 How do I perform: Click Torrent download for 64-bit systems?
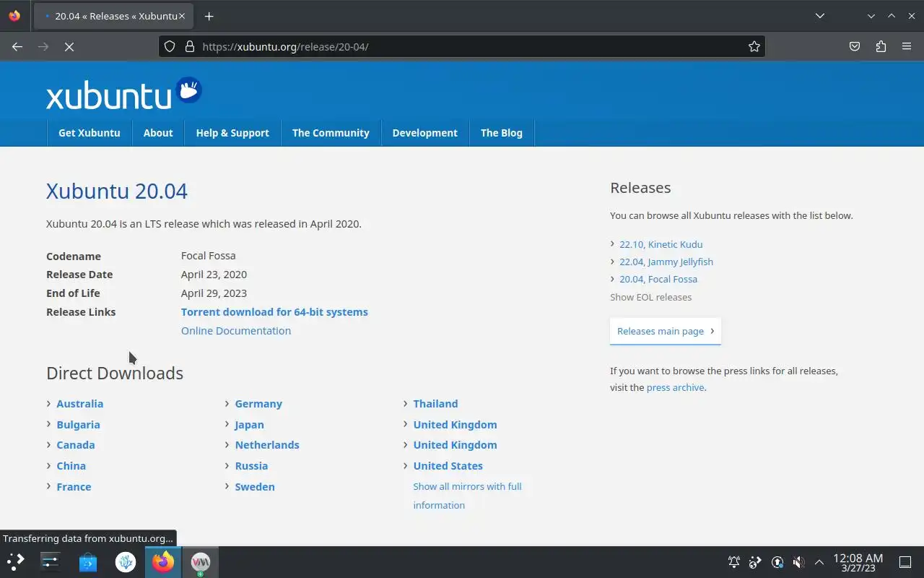[x=274, y=312]
